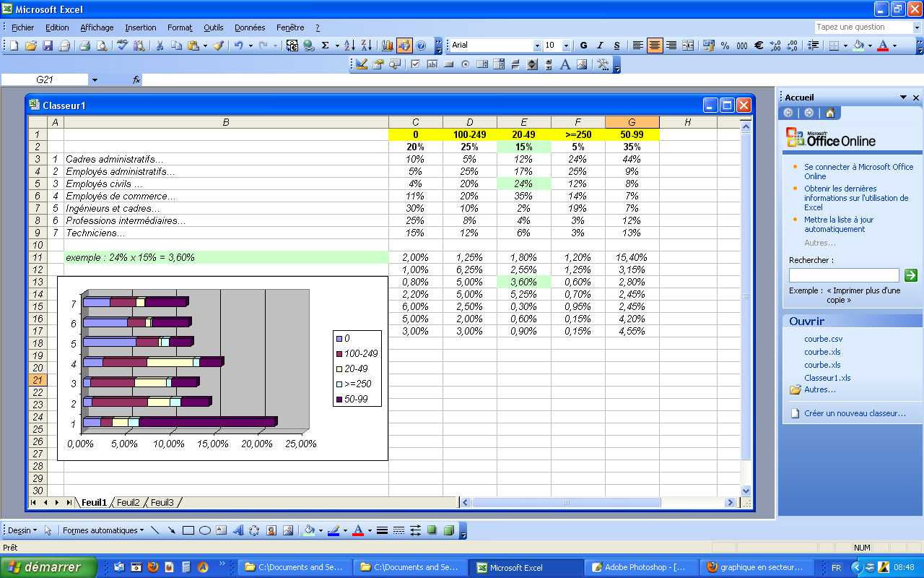Create a new blank workbook from toolbar

pos(14,46)
